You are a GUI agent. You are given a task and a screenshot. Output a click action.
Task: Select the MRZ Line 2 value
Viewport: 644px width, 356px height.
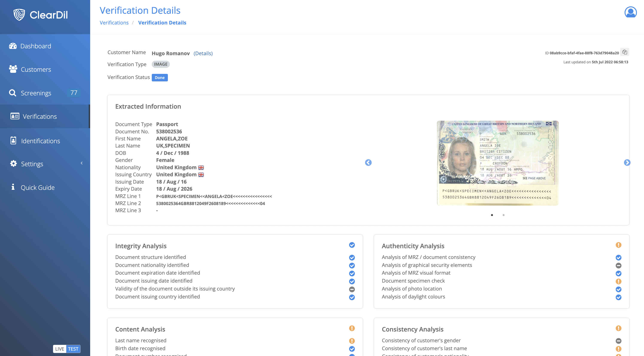coord(210,204)
